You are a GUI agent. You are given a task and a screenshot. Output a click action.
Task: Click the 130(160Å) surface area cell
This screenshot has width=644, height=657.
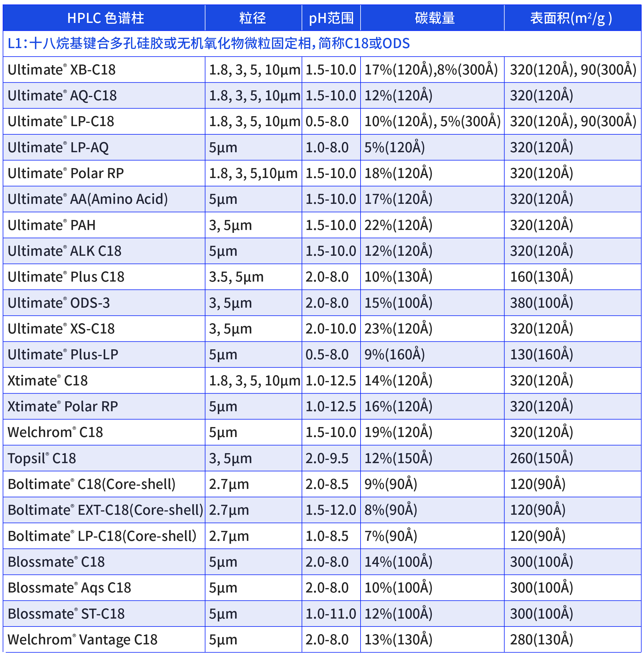(541, 354)
